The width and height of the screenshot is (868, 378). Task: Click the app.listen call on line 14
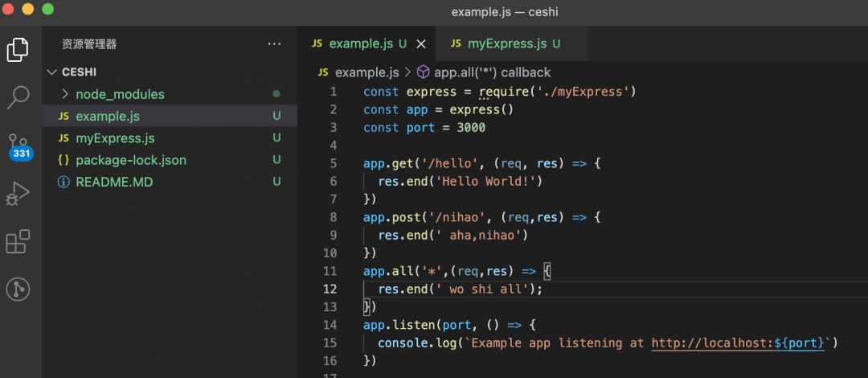coord(400,325)
